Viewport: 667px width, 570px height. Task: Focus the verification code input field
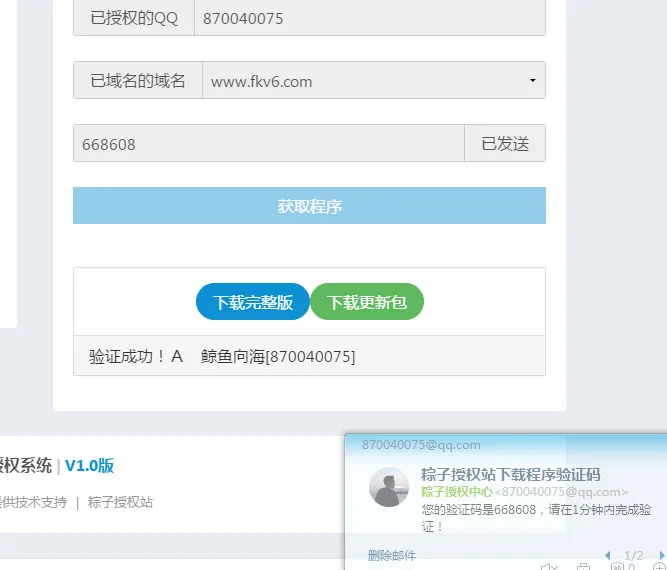[x=268, y=143]
